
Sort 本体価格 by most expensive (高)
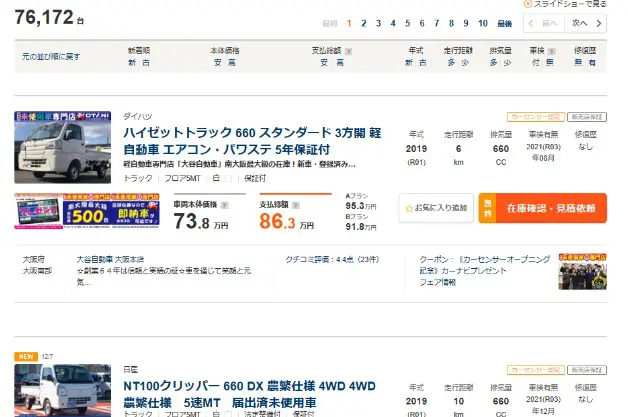[x=232, y=63]
